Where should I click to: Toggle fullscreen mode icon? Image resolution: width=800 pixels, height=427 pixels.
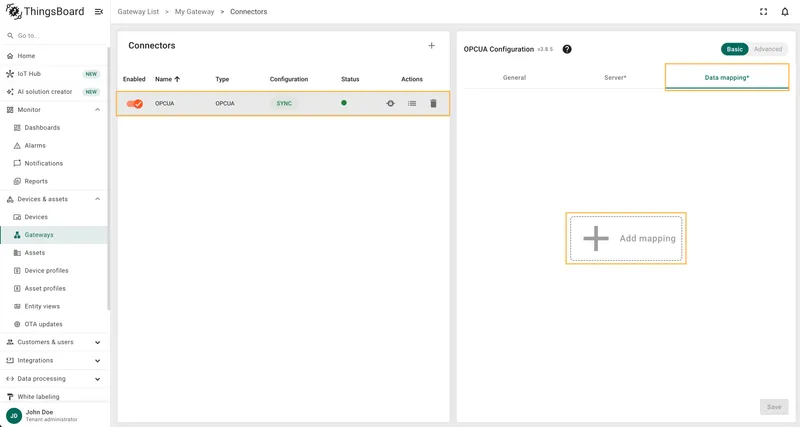pyautogui.click(x=763, y=12)
